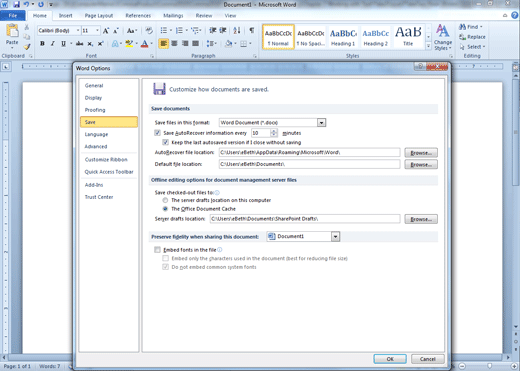Open Font dialog launcher
Image resolution: width=520 pixels, height=371 pixels.
coord(152,56)
